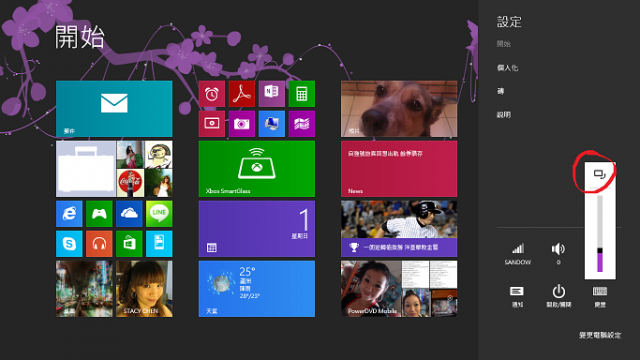
Task: Open the Keyboard (鍵盤) input options
Action: click(600, 296)
